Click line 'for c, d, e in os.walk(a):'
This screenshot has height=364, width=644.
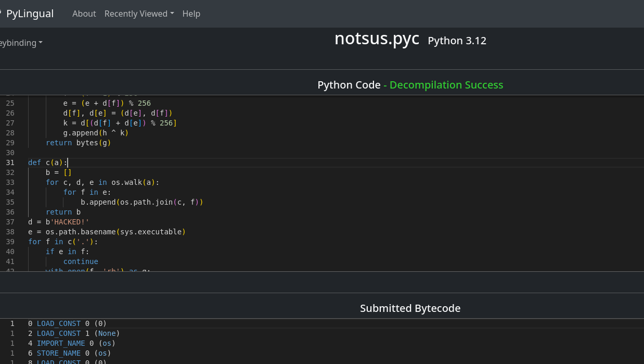102,182
